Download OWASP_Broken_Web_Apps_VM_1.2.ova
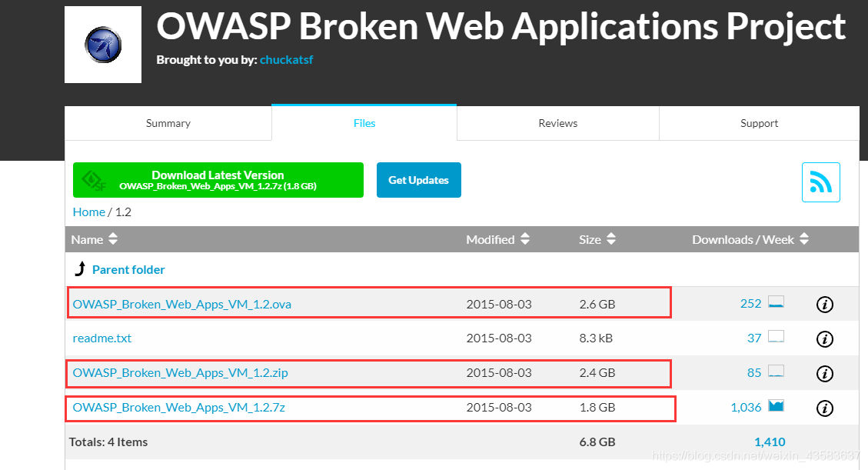Screen dimensions: 868x470 [181, 304]
